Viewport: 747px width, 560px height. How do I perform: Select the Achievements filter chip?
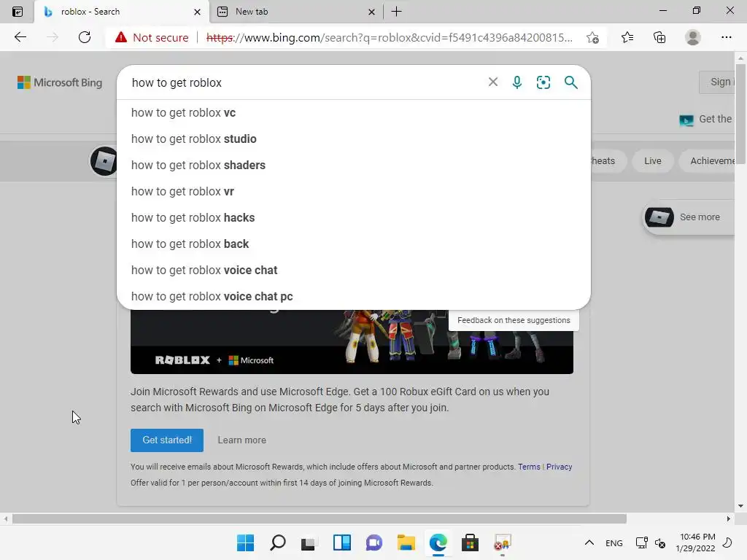[x=707, y=161]
